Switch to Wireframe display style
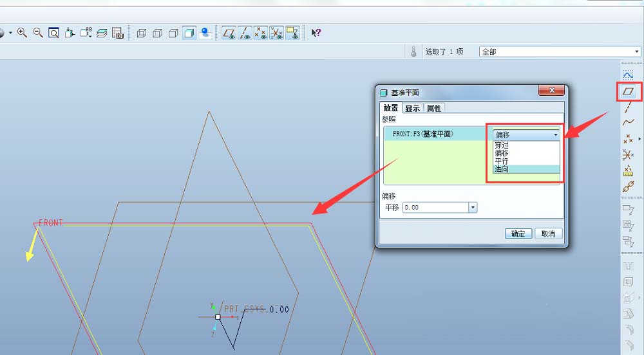 click(x=142, y=33)
